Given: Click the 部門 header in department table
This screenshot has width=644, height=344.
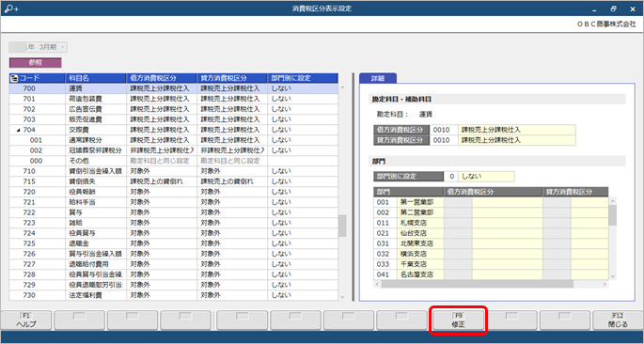Looking at the screenshot, I should (409, 192).
